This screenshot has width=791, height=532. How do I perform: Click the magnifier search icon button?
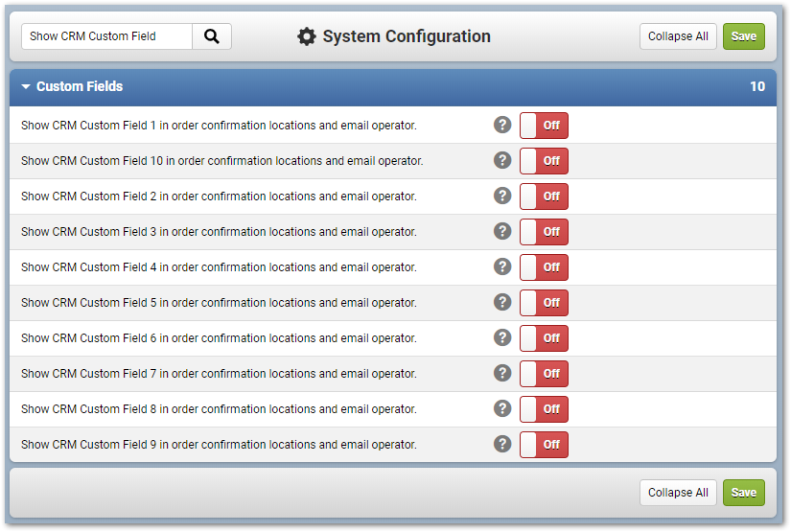pos(212,36)
